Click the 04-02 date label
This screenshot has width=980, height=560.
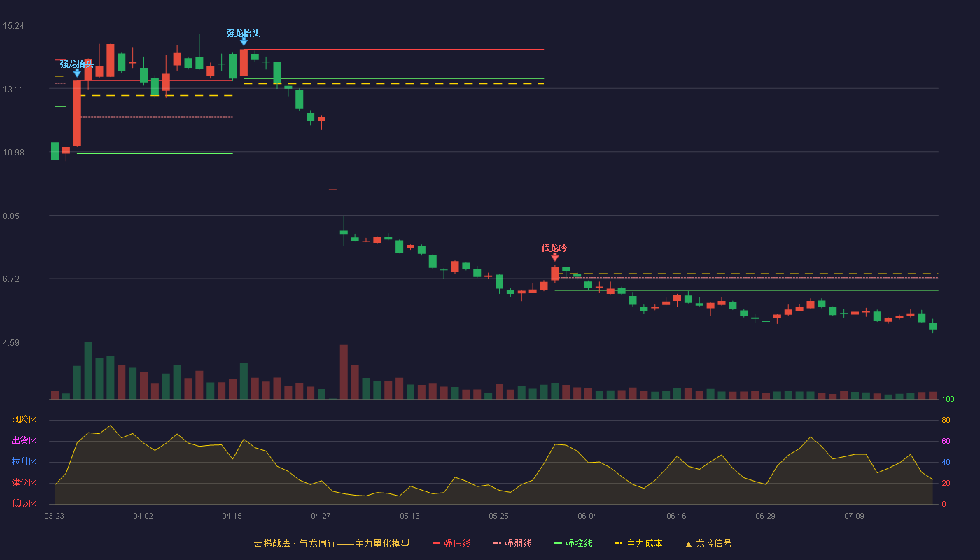coord(143,516)
